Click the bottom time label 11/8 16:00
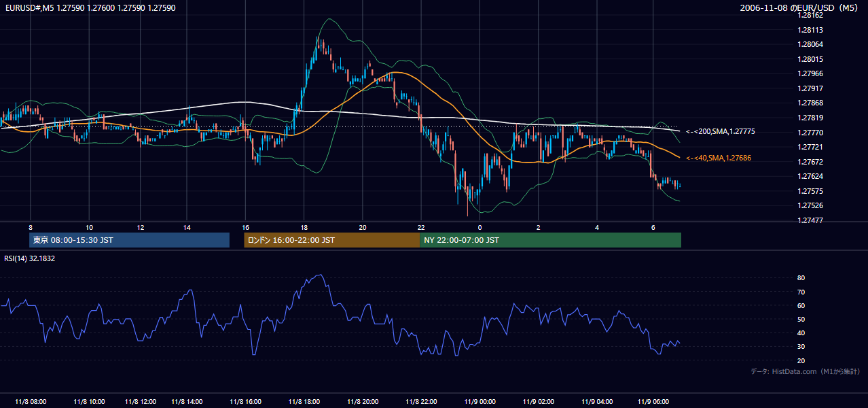The width and height of the screenshot is (868, 408). point(245,402)
